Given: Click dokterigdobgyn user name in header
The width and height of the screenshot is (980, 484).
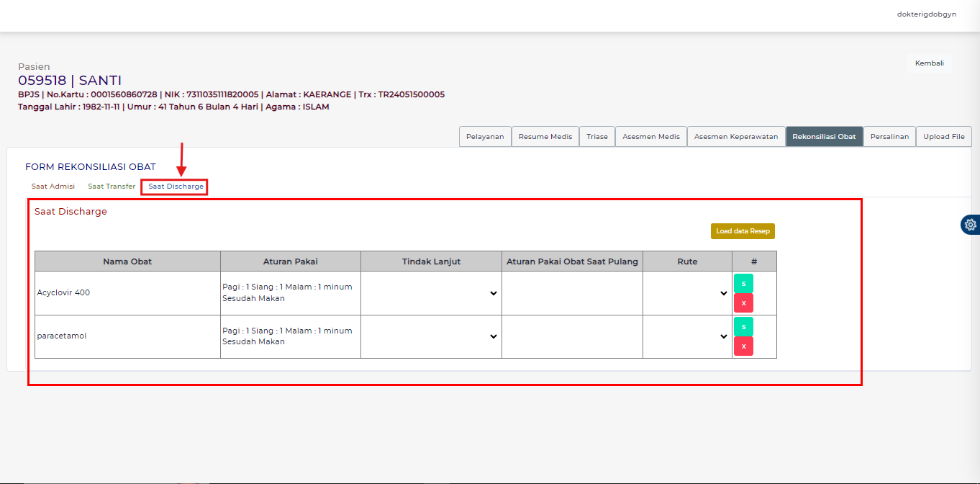Looking at the screenshot, I should [926, 14].
